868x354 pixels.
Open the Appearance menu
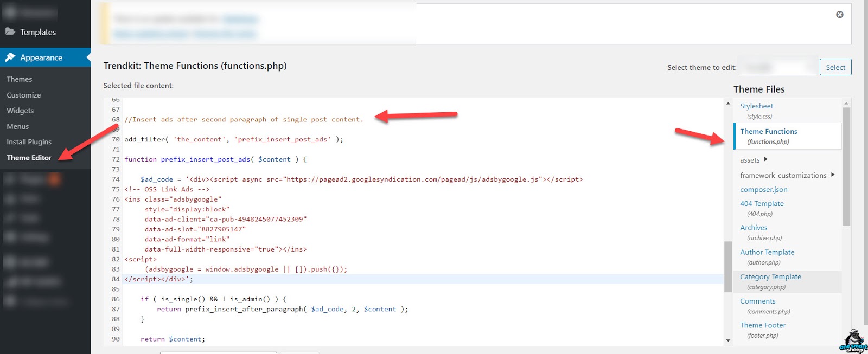tap(41, 57)
